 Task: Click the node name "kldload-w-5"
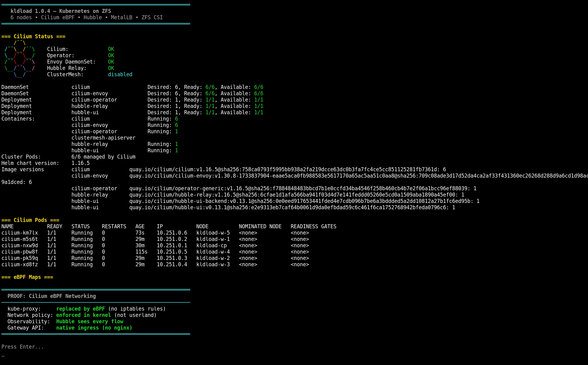(213, 233)
